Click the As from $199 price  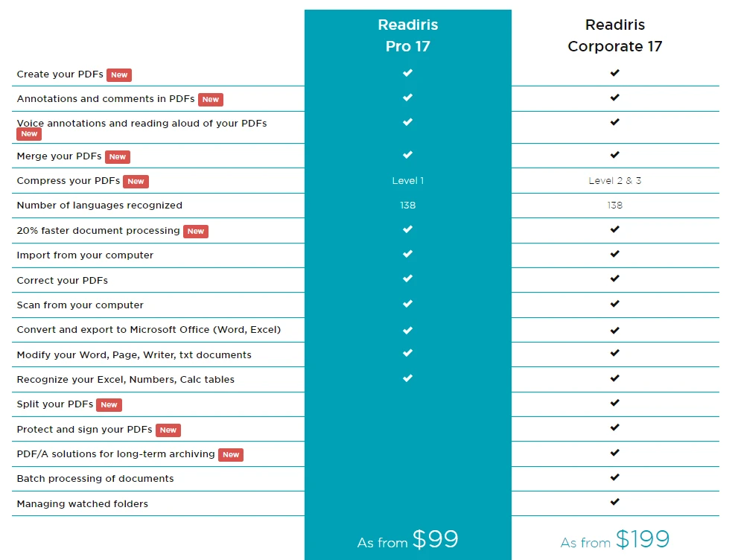tap(614, 540)
